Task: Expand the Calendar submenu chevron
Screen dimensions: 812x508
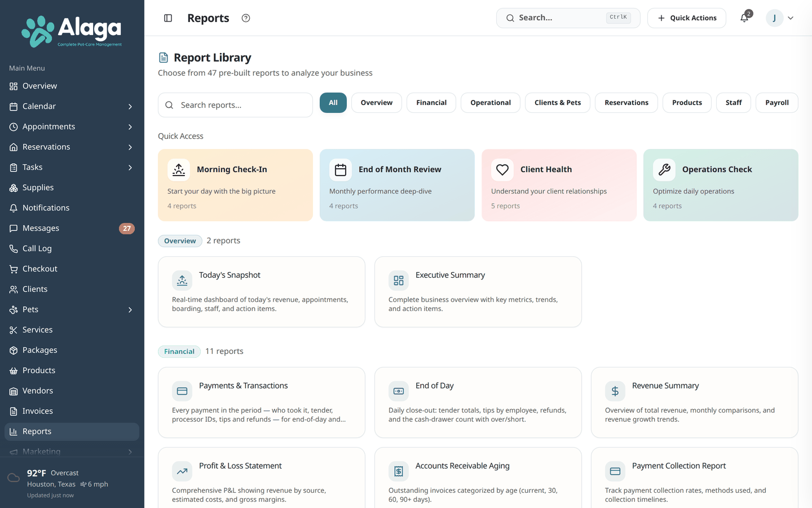Action: pos(130,107)
